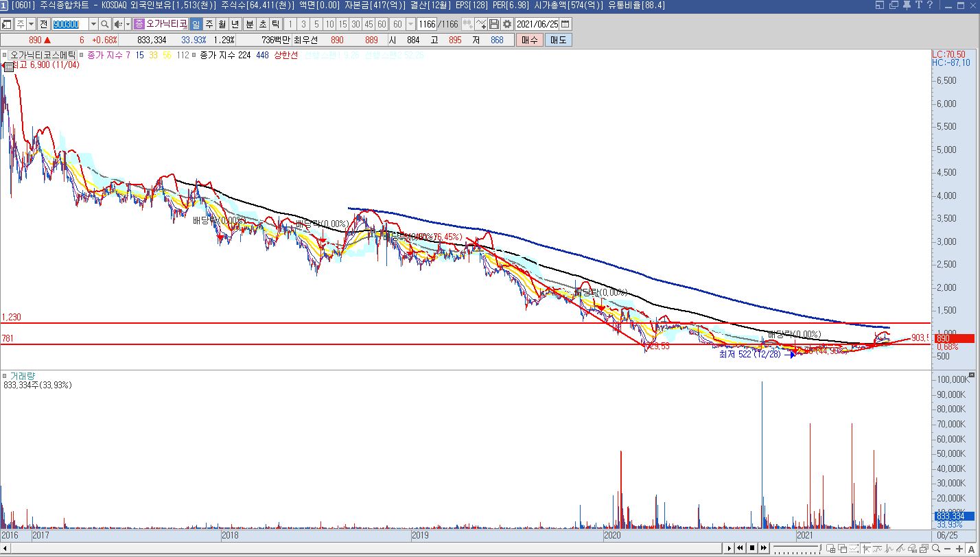Image resolution: width=980 pixels, height=557 pixels.
Task: Select the 초 (second) period toggle
Action: (x=263, y=24)
